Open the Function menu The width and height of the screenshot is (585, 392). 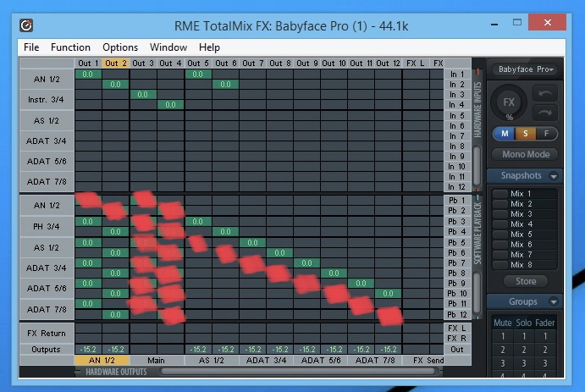coord(70,47)
